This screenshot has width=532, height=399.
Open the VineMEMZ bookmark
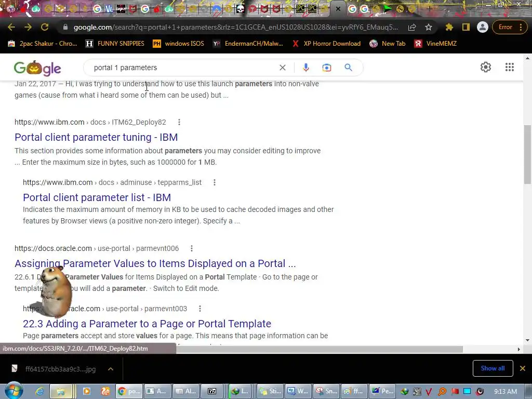click(435, 44)
